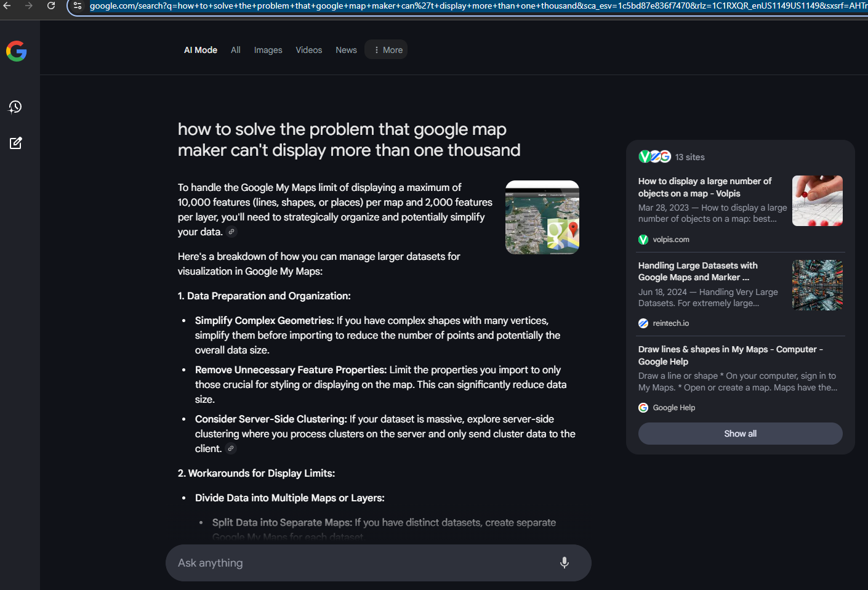This screenshot has height=590, width=868.
Task: Start a new search with the compose icon
Action: pyautogui.click(x=15, y=143)
